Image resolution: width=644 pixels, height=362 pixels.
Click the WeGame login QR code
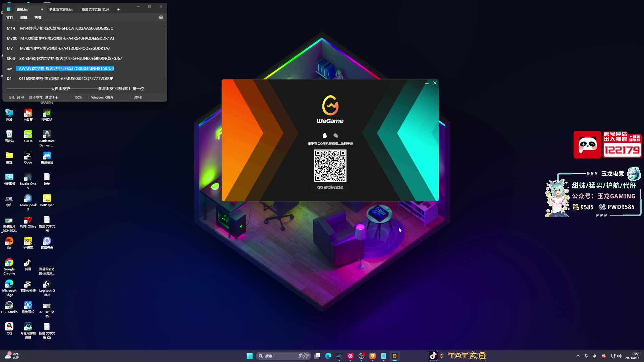330,166
